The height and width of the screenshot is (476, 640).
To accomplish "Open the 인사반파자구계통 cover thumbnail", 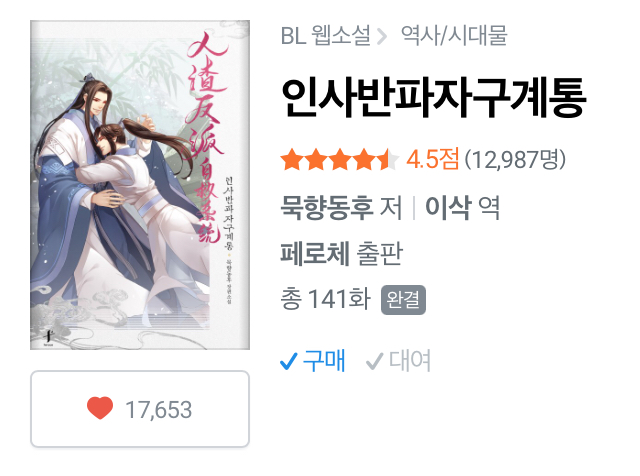I will [140, 185].
